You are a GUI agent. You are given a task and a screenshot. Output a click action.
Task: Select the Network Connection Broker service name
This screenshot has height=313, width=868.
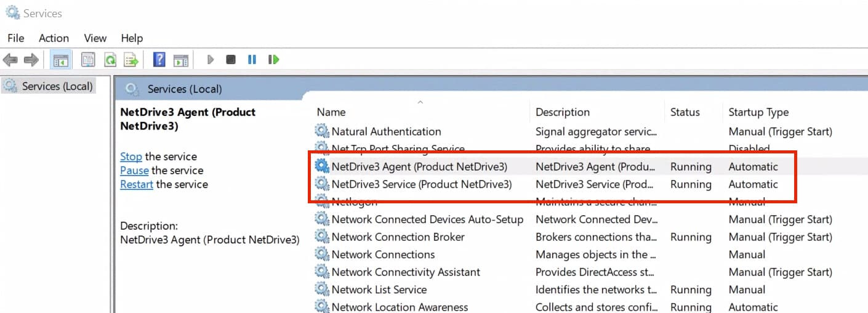[x=398, y=237]
